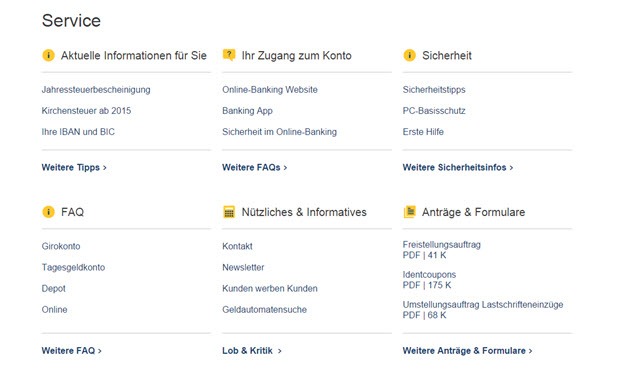Click the info icon beside Aktuelle Informationen

point(48,55)
